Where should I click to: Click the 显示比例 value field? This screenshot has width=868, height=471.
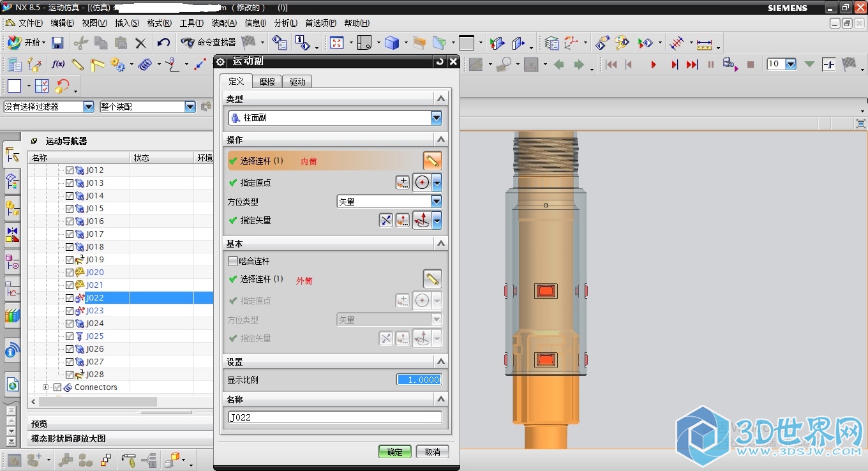point(419,380)
